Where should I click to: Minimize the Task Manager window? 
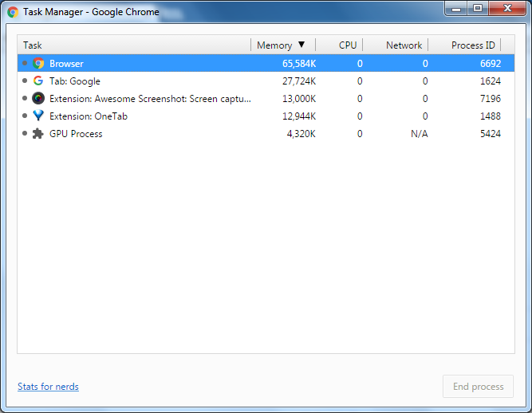456,9
